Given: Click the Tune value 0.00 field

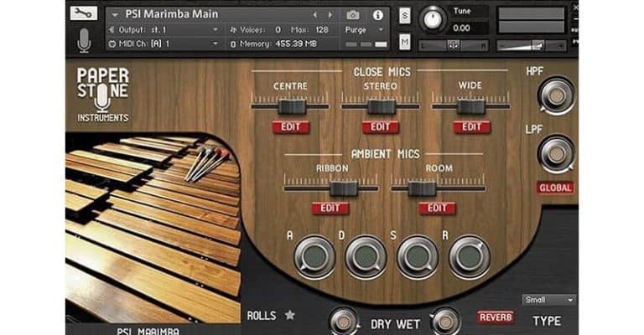Looking at the screenshot, I should pos(461,28).
